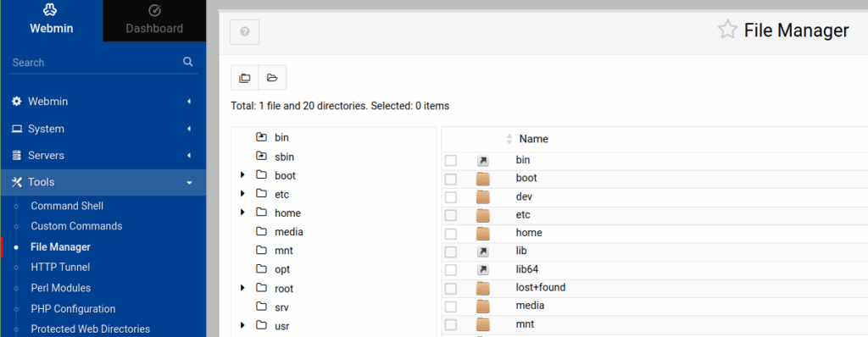This screenshot has width=868, height=337.
Task: Tick the checkbox for media row
Action: 451,307
